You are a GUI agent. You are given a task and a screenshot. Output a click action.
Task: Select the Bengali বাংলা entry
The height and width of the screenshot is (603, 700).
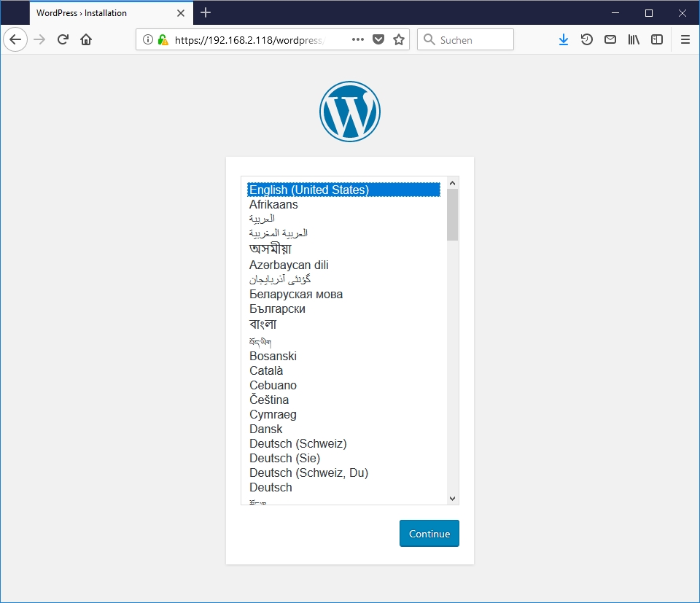pyautogui.click(x=343, y=324)
